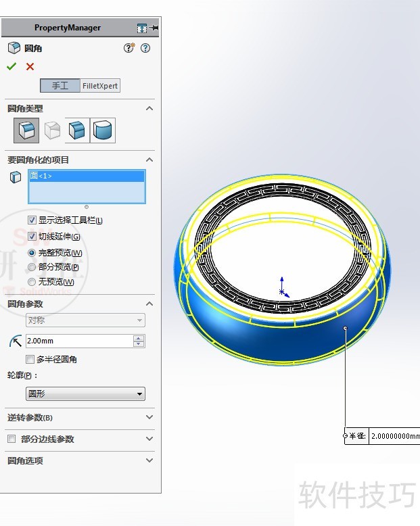Pin the PropertyManager panel
Viewport: 420px width, 526px height.
154,28
